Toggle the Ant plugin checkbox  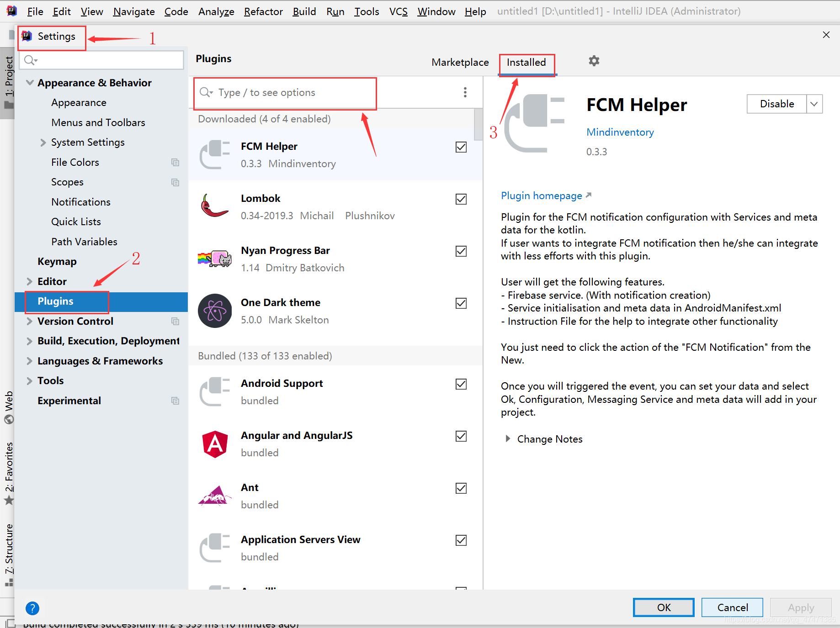(461, 488)
